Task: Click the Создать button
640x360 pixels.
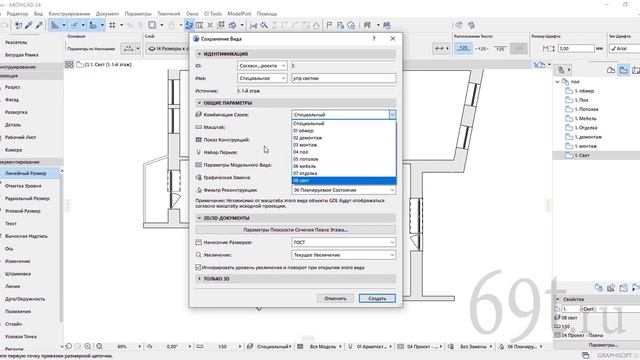Action: click(377, 298)
